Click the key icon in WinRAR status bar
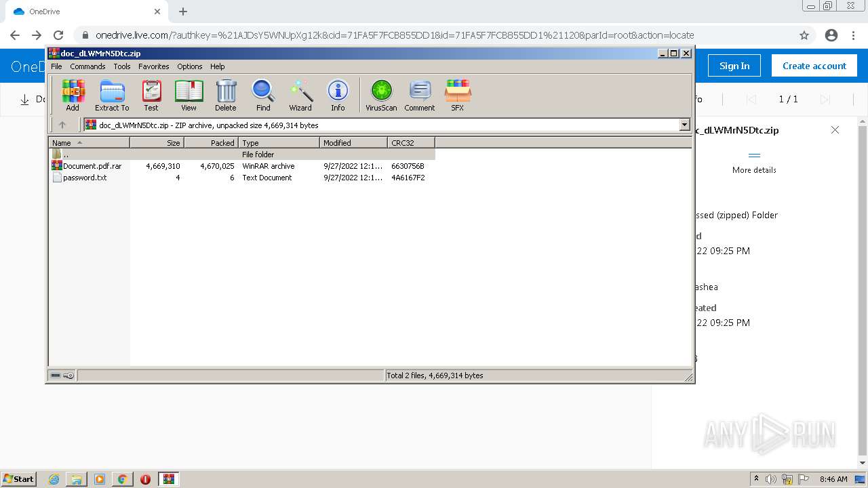The height and width of the screenshot is (488, 868). tap(68, 375)
